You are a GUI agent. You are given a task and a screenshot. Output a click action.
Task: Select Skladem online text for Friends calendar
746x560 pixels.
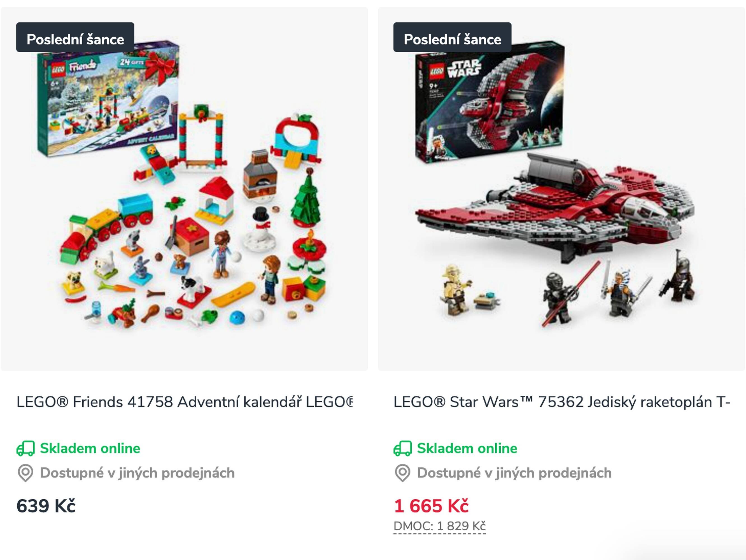click(90, 448)
